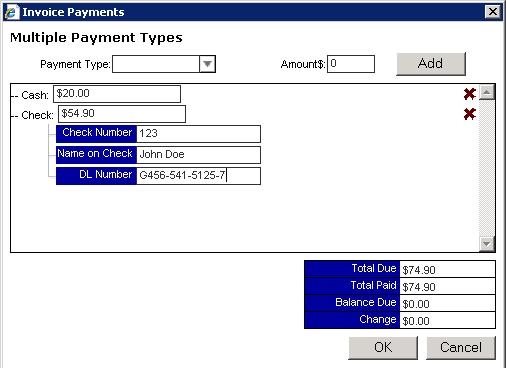This screenshot has height=368, width=506.
Task: Select the Payment Type combo box field
Action: 164,64
